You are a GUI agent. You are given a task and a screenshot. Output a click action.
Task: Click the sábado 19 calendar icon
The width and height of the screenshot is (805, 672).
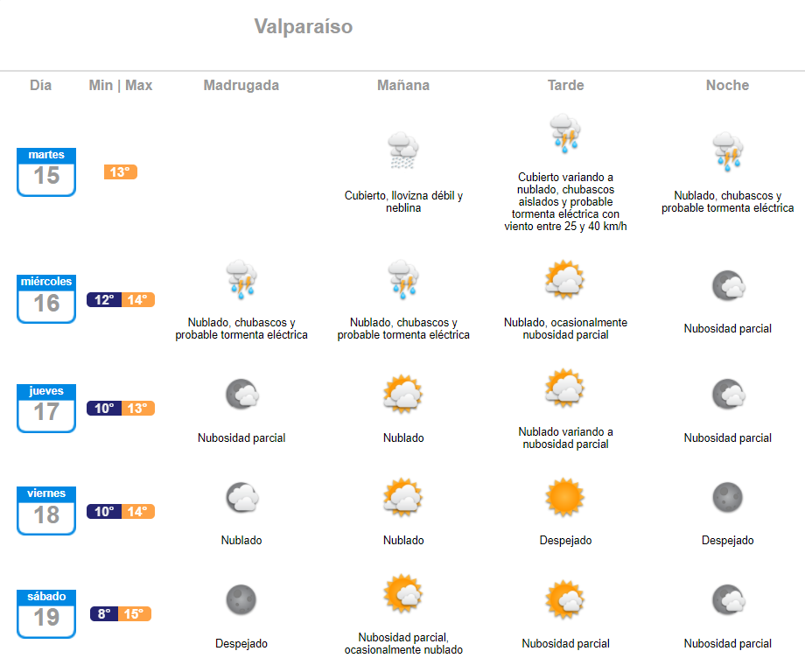click(46, 614)
